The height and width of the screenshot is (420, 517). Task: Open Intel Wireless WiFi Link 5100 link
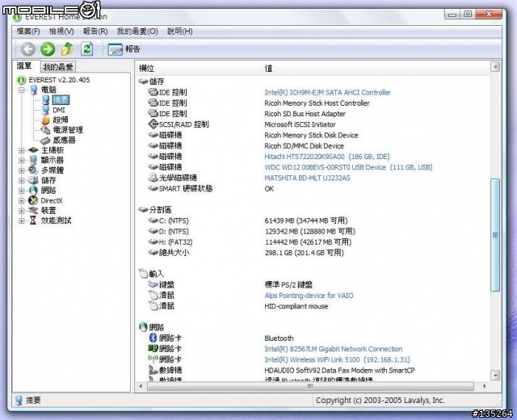337,359
